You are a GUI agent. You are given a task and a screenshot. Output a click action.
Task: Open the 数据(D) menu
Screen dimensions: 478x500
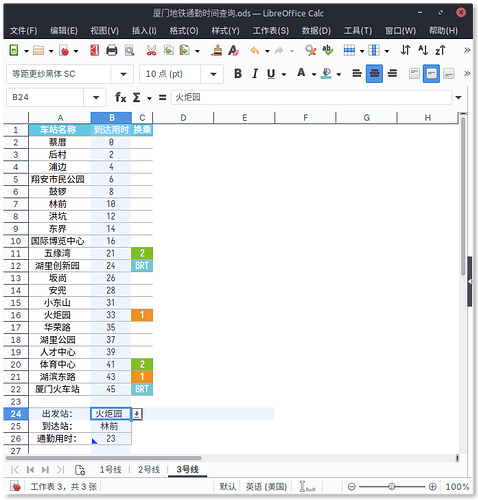pyautogui.click(x=316, y=31)
